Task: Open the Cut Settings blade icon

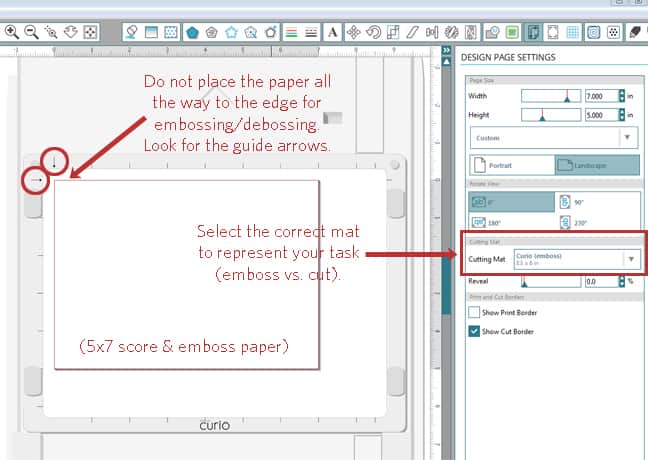Action: [594, 32]
